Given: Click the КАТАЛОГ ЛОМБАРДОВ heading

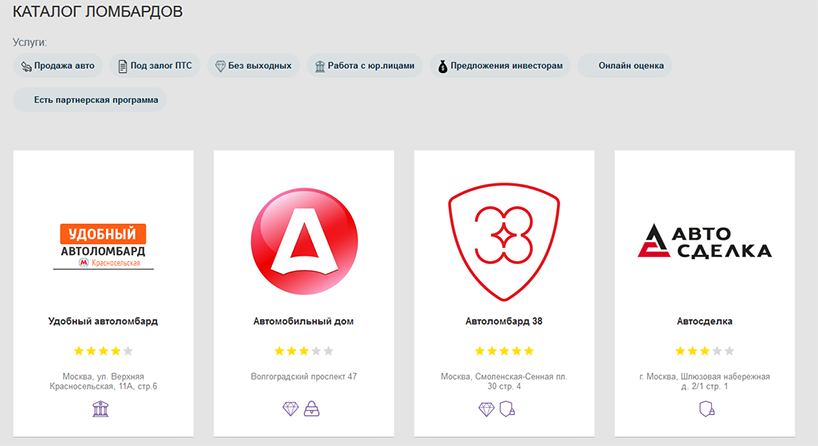Looking at the screenshot, I should [x=98, y=11].
